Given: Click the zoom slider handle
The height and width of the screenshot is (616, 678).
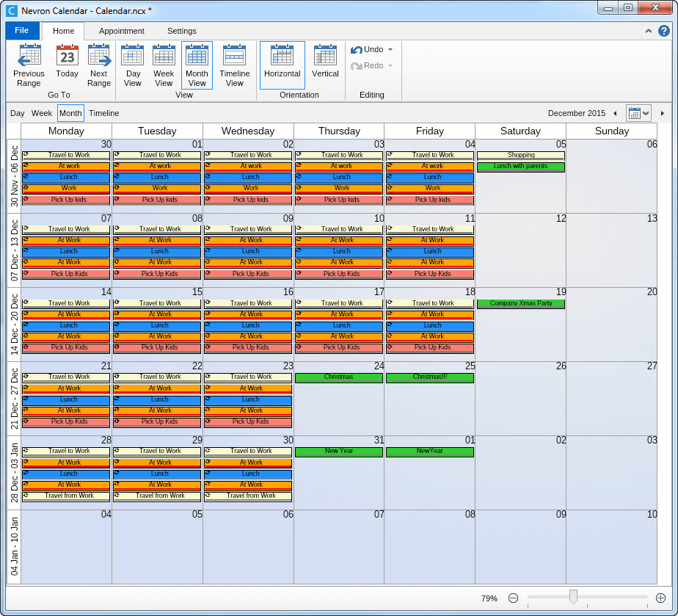Looking at the screenshot, I should [x=573, y=597].
